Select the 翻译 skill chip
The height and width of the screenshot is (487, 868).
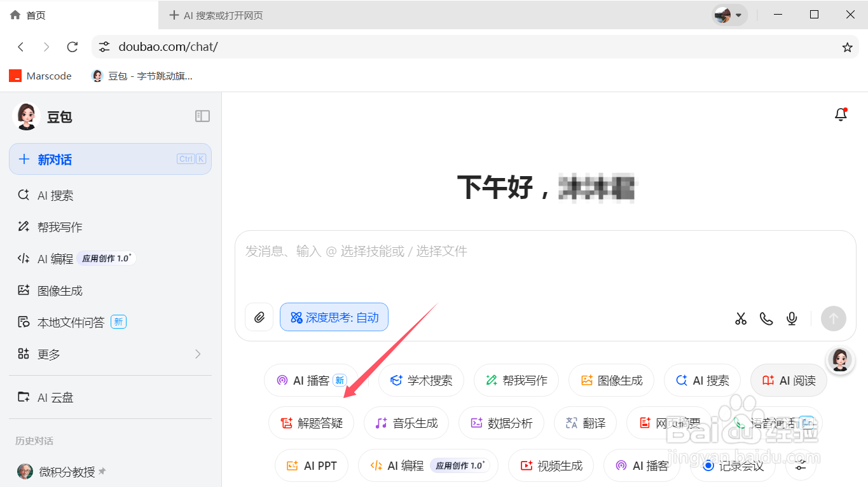(585, 423)
